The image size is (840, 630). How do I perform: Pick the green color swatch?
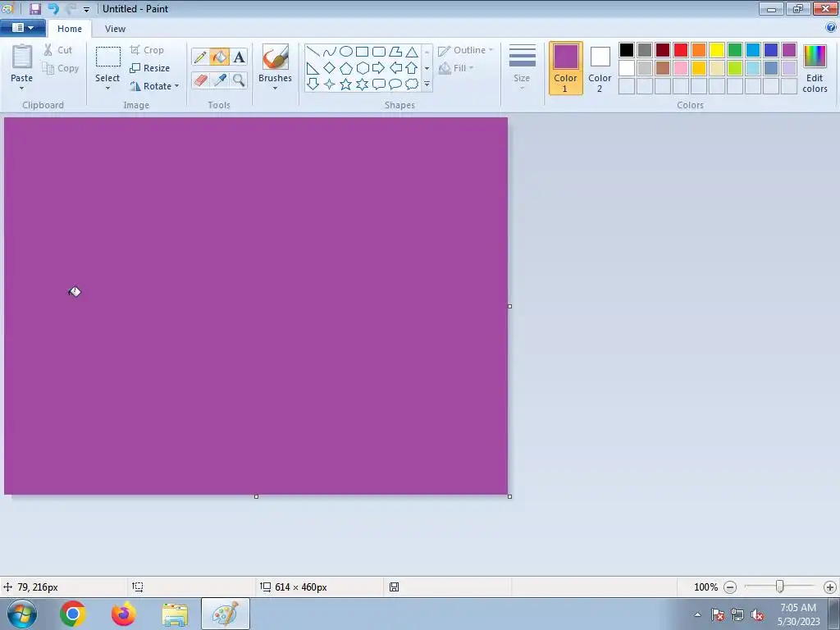pyautogui.click(x=735, y=50)
